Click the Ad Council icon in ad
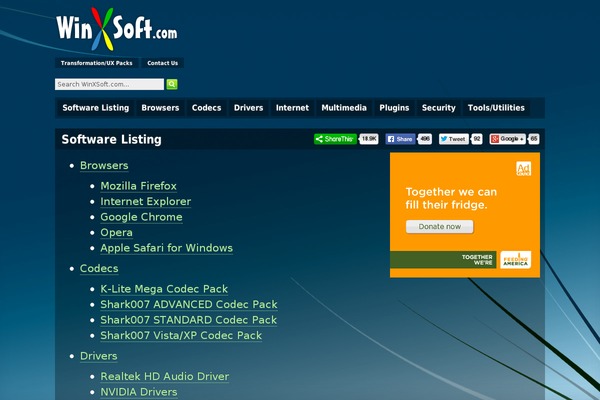 point(523,169)
